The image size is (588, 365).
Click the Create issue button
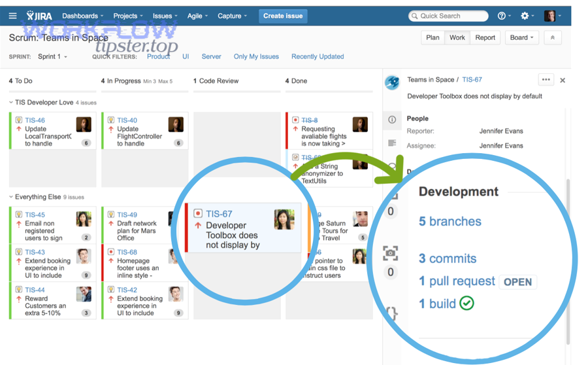tap(283, 16)
